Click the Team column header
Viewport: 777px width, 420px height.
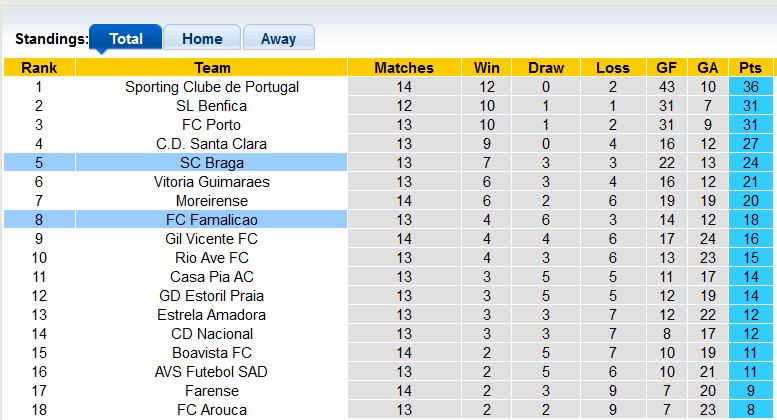[212, 68]
